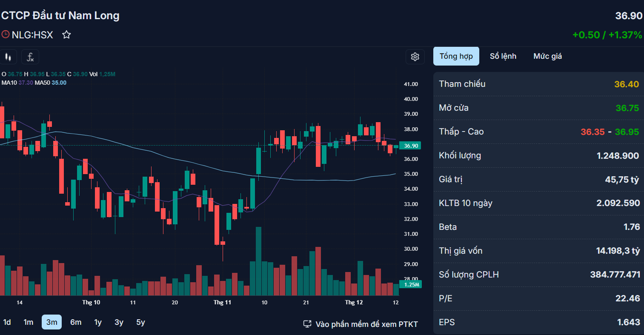This screenshot has width=644, height=335.
Task: Click the MA10 indicator label
Action: [9, 83]
